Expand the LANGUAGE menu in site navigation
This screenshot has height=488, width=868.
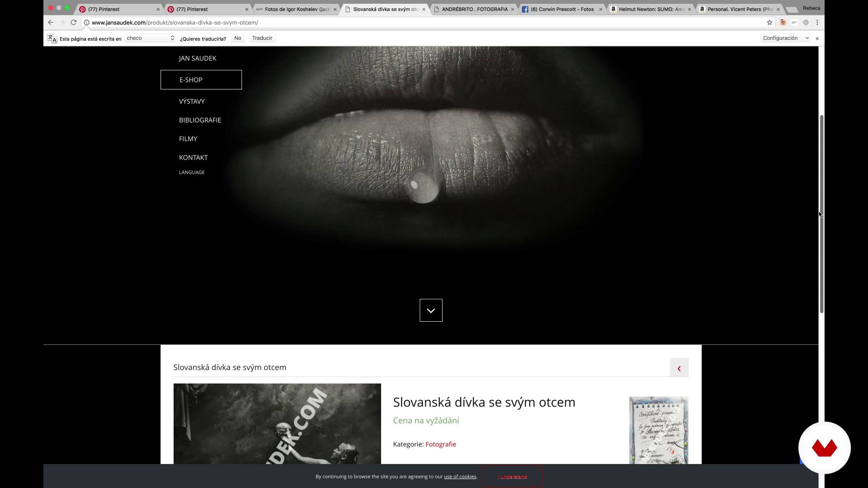192,172
